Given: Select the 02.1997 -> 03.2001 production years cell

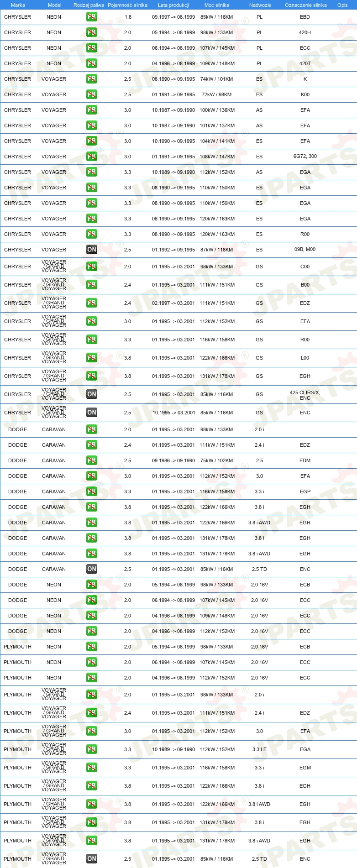Looking at the screenshot, I should pos(173,303).
